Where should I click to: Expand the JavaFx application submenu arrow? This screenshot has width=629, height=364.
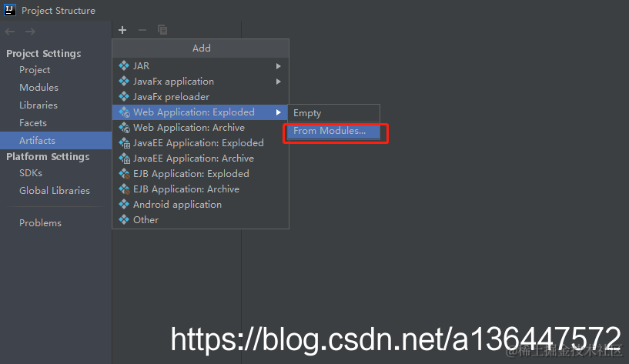(x=279, y=82)
